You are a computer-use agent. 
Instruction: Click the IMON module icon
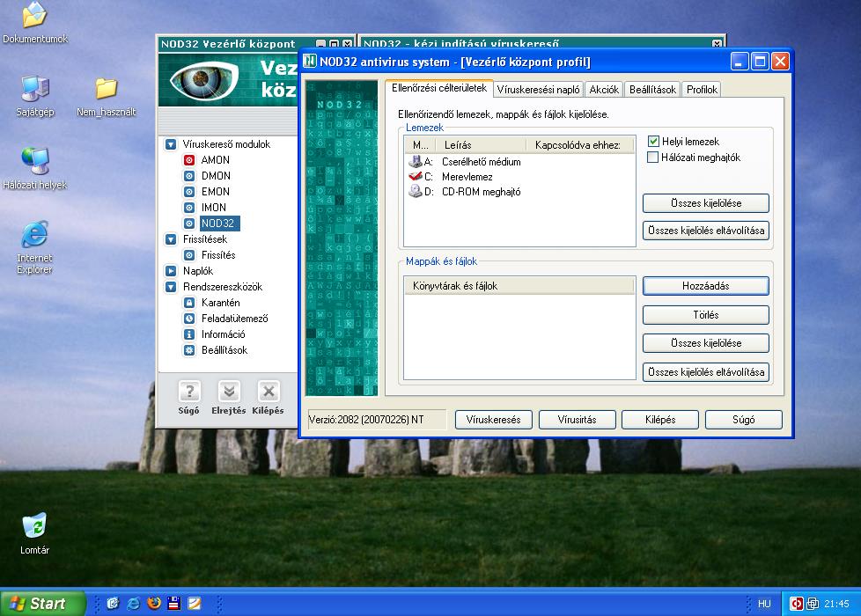click(x=189, y=208)
